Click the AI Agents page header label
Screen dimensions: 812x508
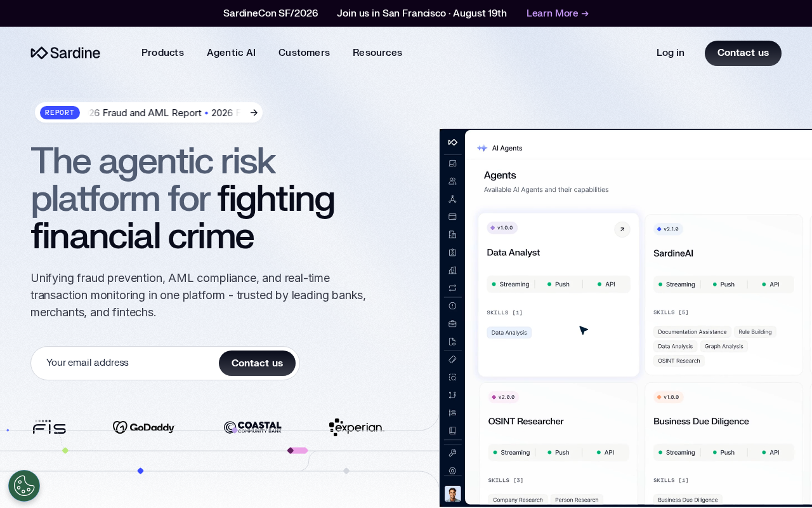(x=507, y=148)
